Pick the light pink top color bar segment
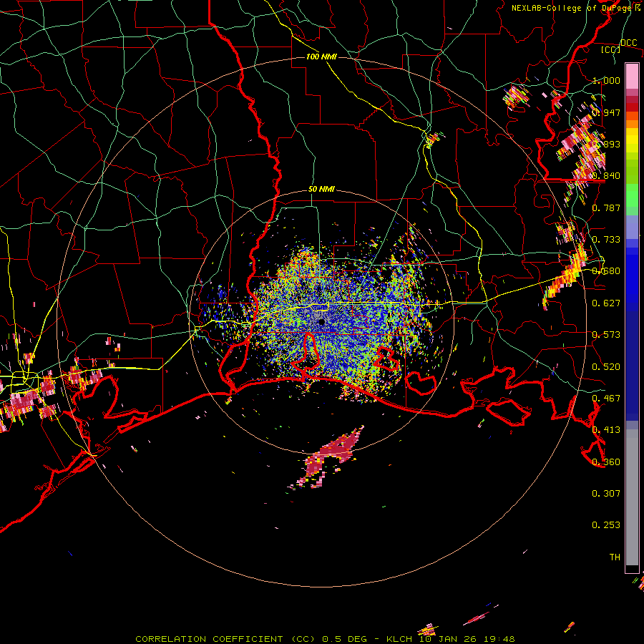The width and height of the screenshot is (644, 644). 632,76
